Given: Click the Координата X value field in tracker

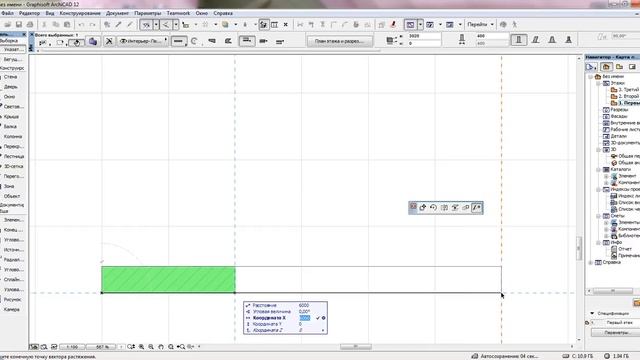Looking at the screenshot, I should (x=305, y=318).
